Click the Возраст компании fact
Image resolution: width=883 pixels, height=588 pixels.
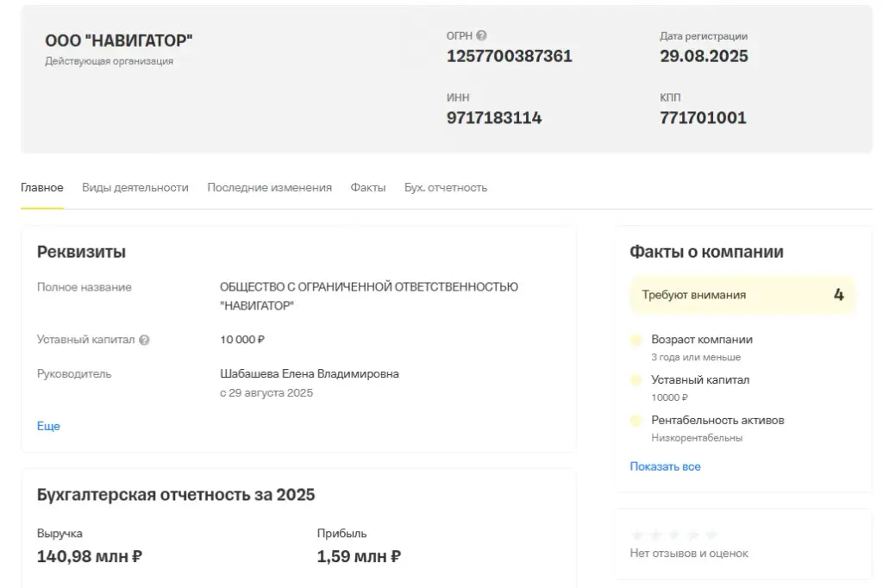702,340
